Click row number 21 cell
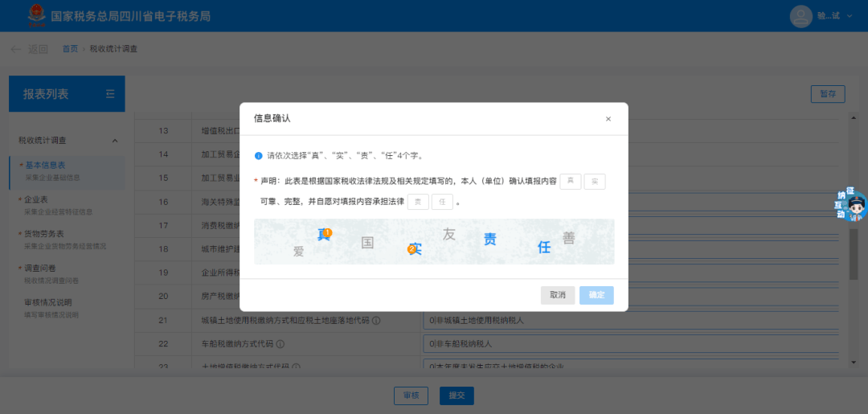Viewport: 868px width, 414px height. tap(163, 321)
